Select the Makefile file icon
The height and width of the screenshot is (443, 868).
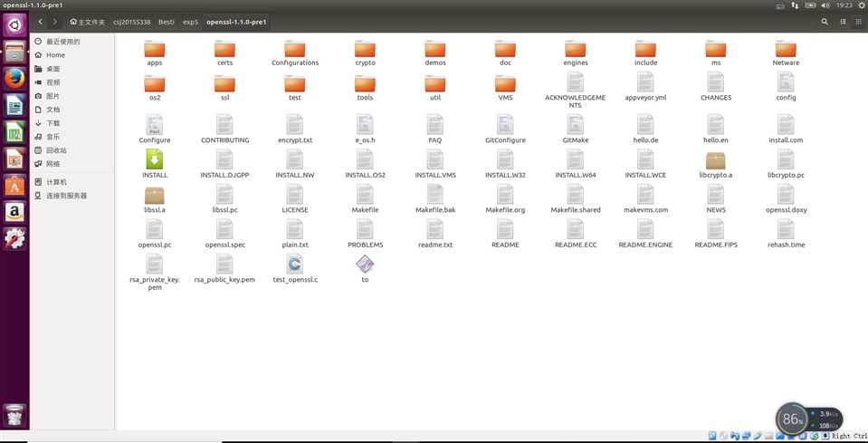coord(365,195)
